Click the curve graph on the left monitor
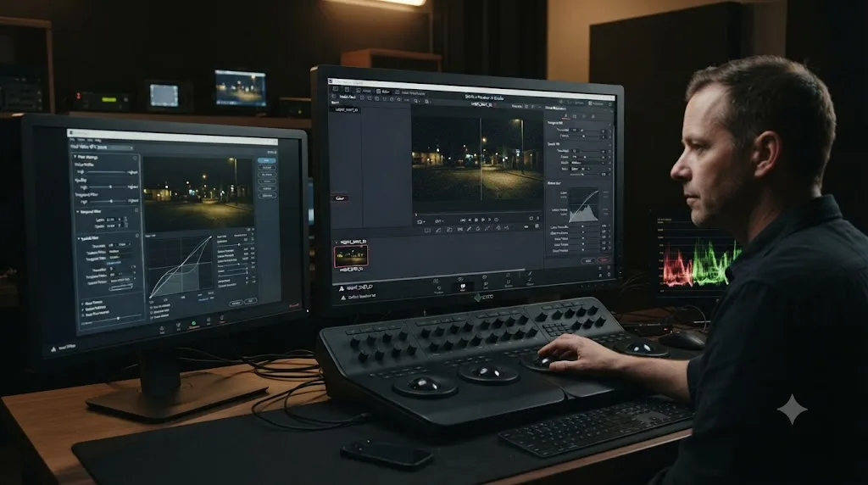Image resolution: width=868 pixels, height=485 pixels. (181, 267)
